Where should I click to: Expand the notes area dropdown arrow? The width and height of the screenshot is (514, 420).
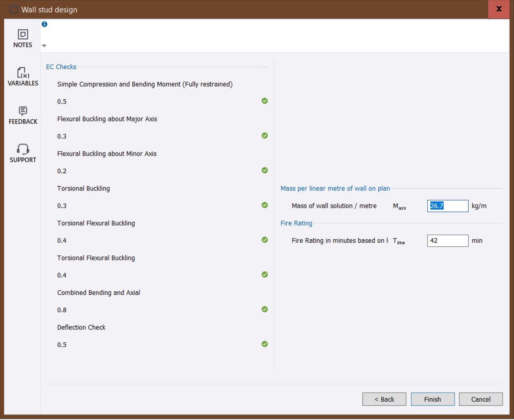44,46
